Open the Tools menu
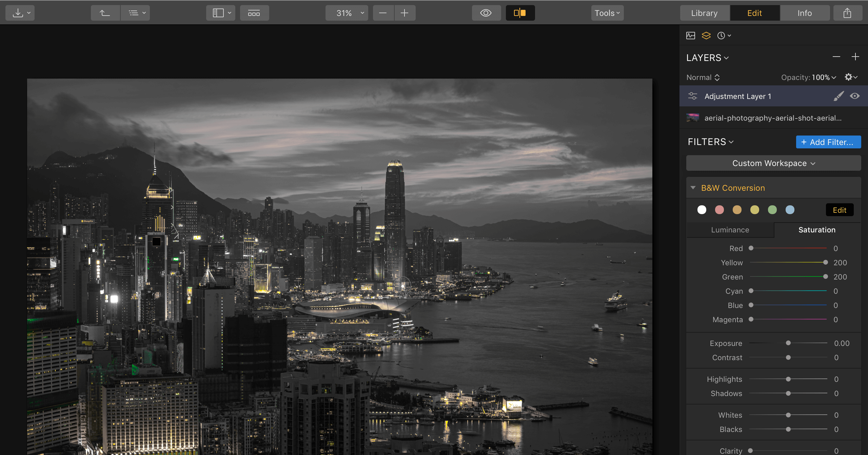868x455 pixels. pos(607,13)
